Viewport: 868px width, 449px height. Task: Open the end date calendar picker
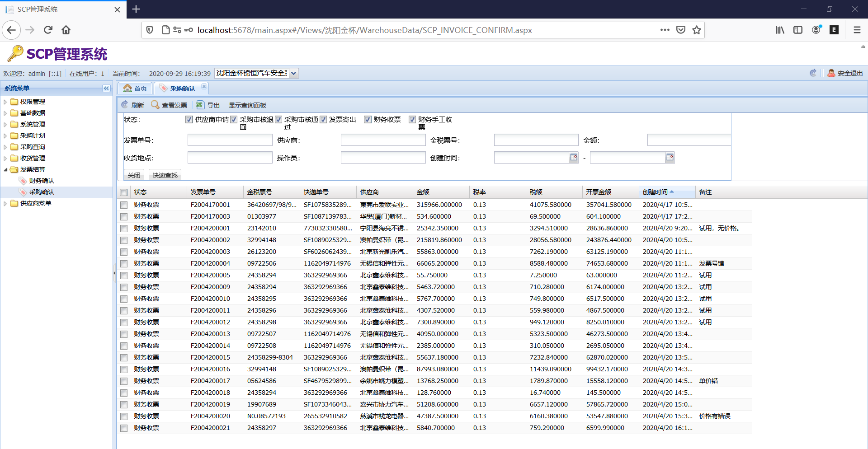pos(670,158)
